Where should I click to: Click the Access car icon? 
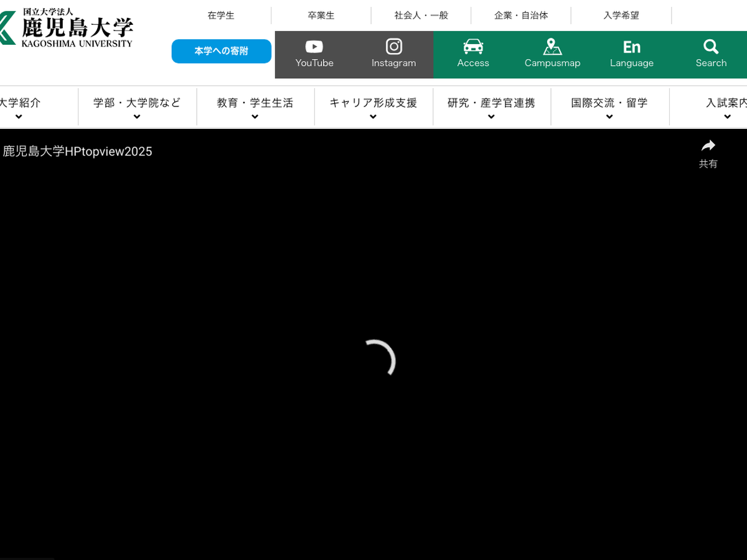(x=473, y=47)
